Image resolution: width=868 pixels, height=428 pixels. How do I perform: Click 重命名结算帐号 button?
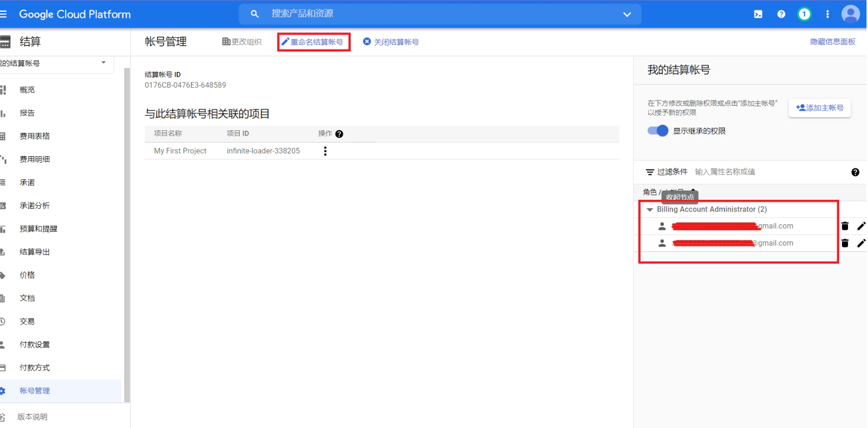coord(314,42)
